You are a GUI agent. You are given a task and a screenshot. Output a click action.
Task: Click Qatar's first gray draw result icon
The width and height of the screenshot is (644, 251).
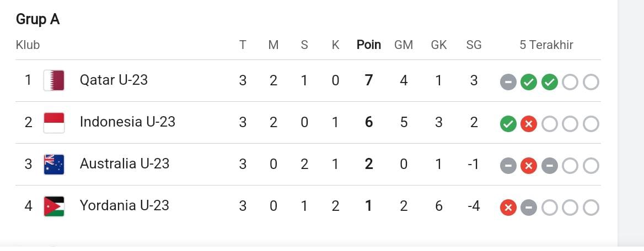[x=508, y=83]
